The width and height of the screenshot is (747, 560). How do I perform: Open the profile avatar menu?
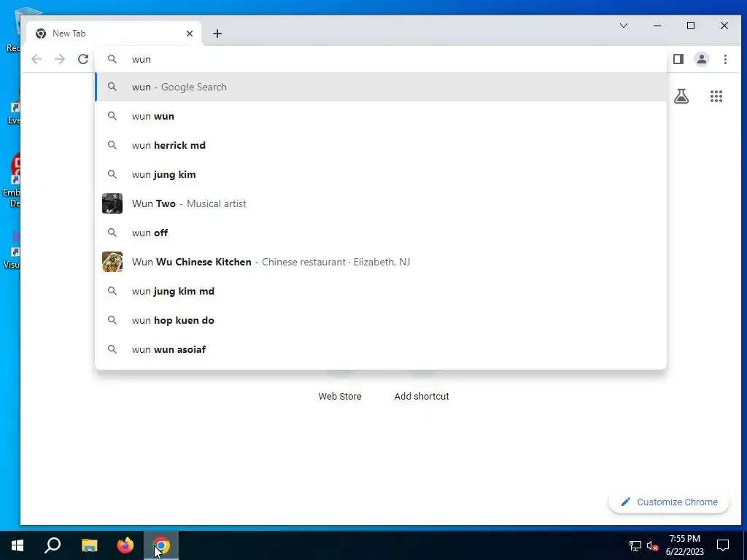[x=702, y=59]
